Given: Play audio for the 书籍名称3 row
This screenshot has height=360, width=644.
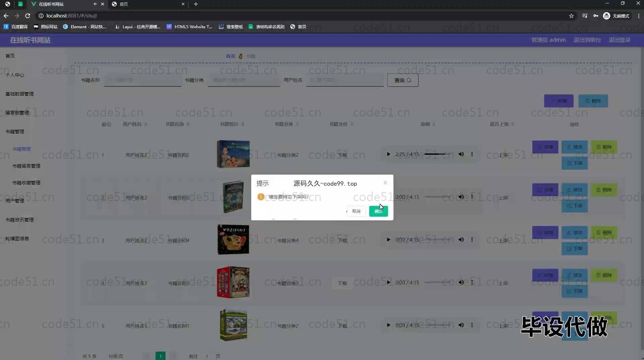Looking at the screenshot, I should [x=388, y=282].
